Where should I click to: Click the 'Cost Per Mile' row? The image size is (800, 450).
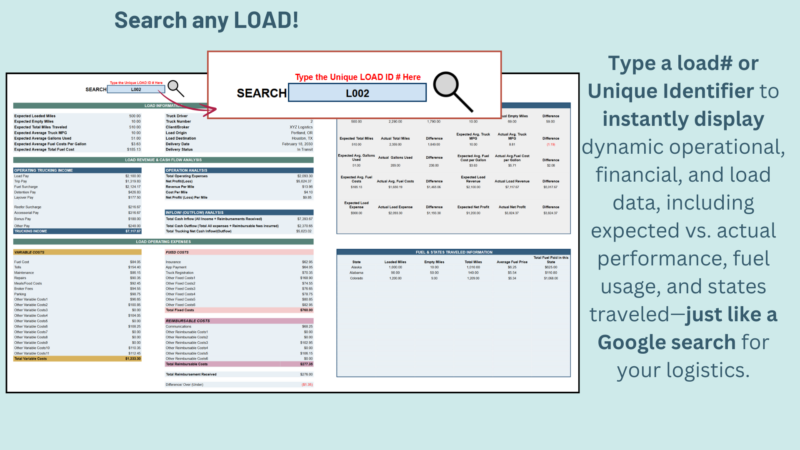click(x=239, y=192)
